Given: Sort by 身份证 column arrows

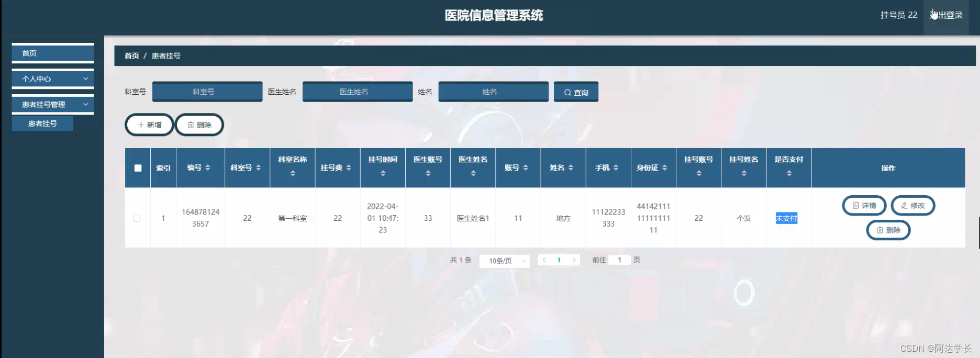Looking at the screenshot, I should pyautogui.click(x=664, y=167).
